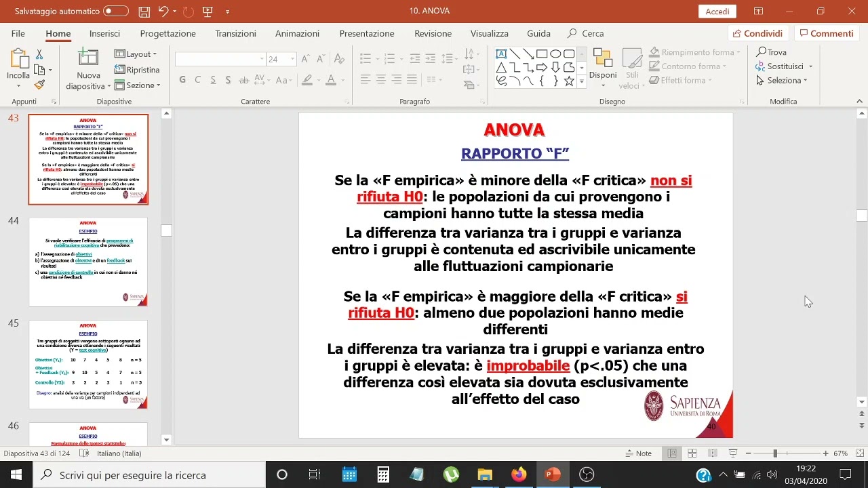Click the Undo arrow icon
868x488 pixels.
click(x=163, y=12)
